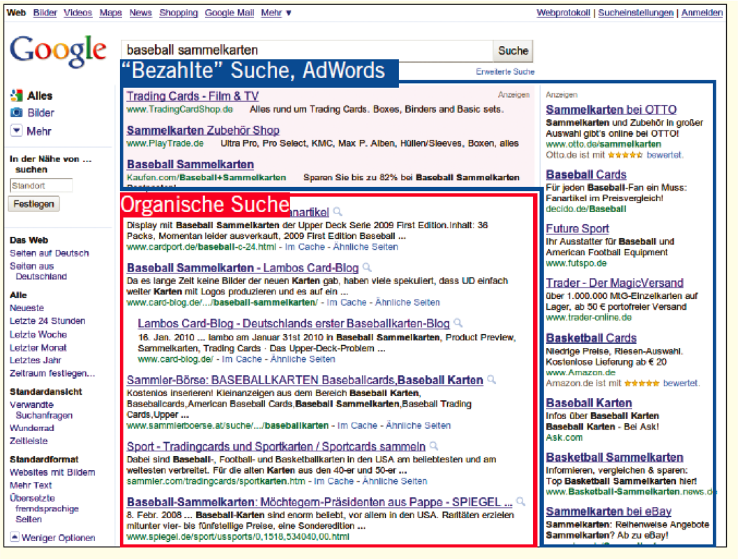Open Baseball Karten Ask.com ad
738x560 pixels.
[589, 403]
